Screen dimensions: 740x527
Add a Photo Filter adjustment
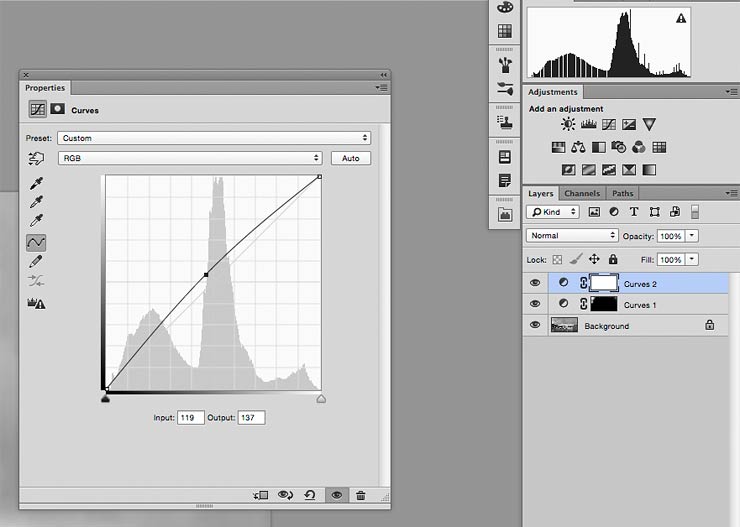[618, 147]
